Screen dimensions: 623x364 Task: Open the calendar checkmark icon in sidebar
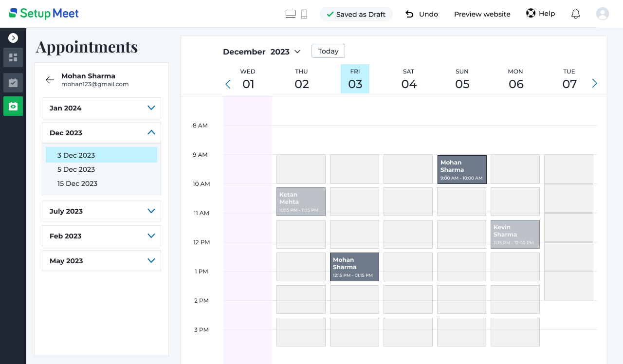pos(13,83)
